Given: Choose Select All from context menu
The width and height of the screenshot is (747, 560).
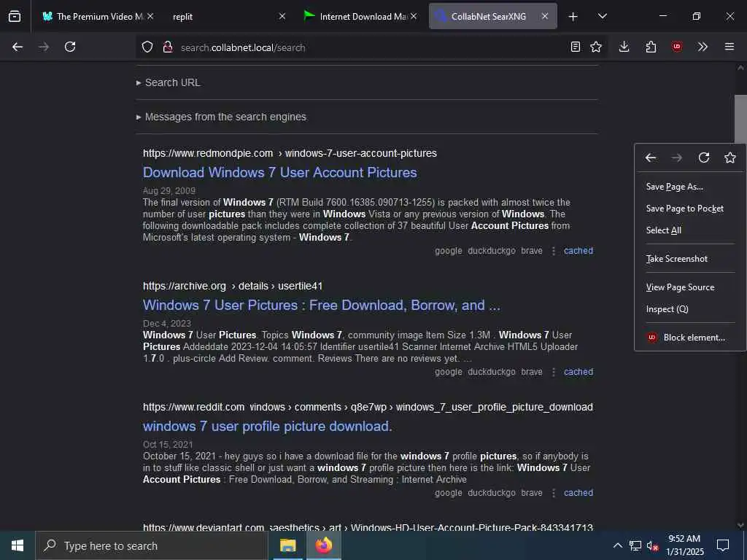Looking at the screenshot, I should [x=690, y=230].
